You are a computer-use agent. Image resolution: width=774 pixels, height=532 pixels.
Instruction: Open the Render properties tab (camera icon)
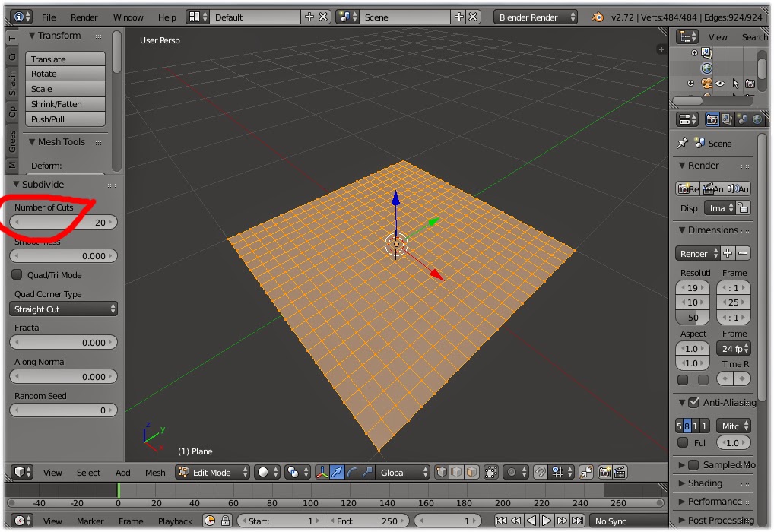[x=712, y=119]
